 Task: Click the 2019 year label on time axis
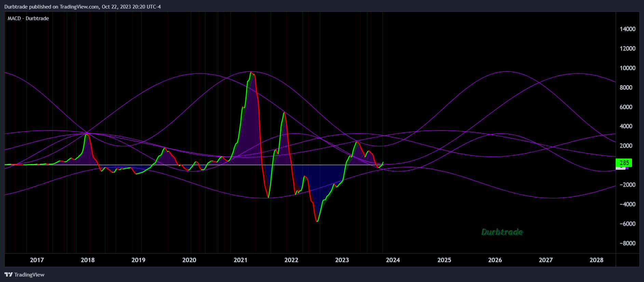(x=138, y=260)
